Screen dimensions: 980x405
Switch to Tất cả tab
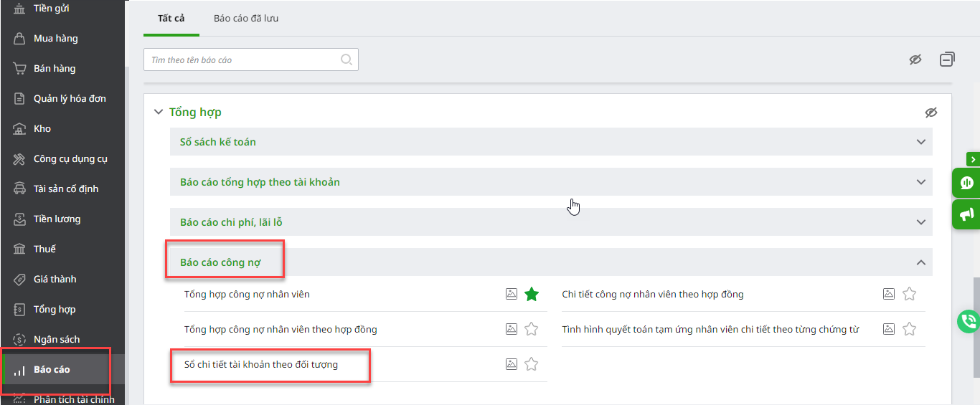[171, 19]
